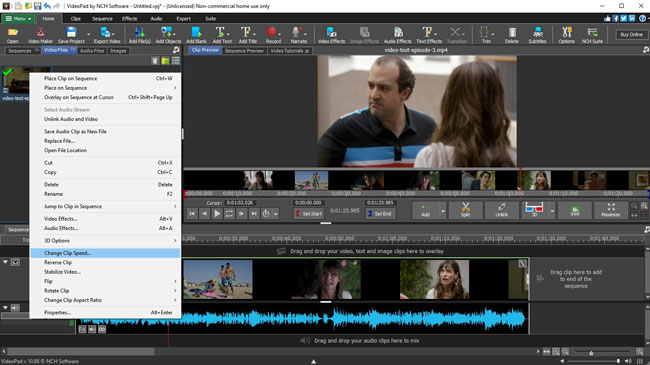This screenshot has height=365, width=650.
Task: Open the Options settings icon
Action: (x=566, y=35)
